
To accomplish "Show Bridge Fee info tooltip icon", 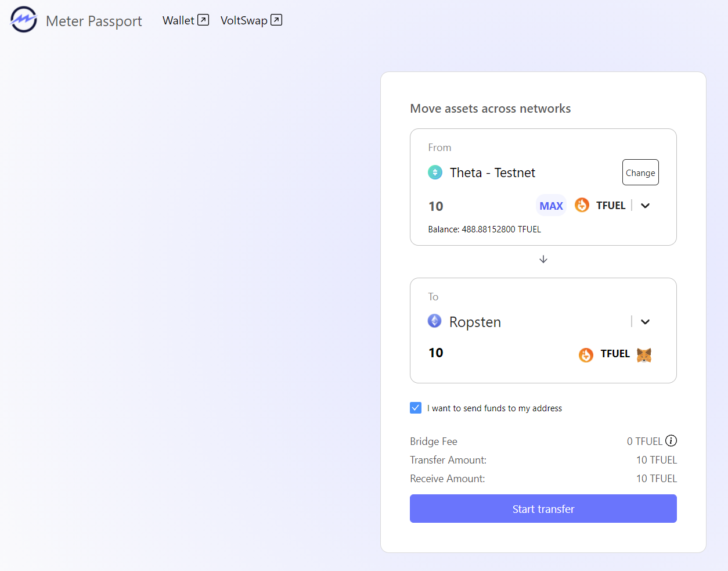I will pos(671,441).
